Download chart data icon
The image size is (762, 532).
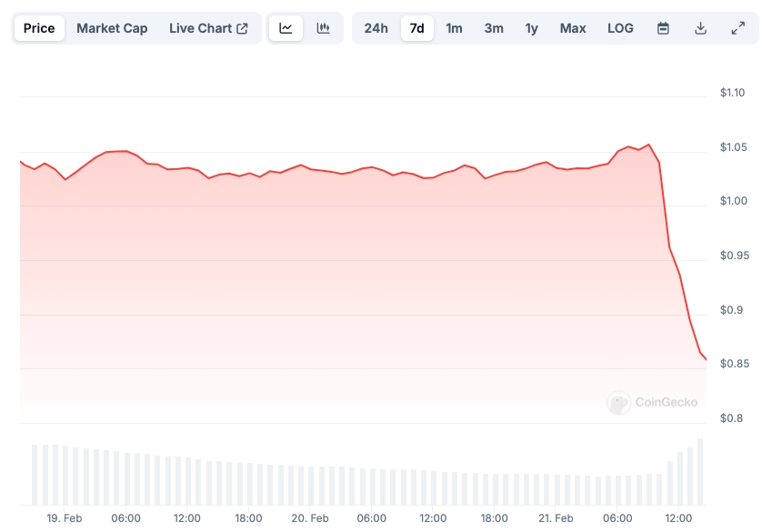coord(700,28)
